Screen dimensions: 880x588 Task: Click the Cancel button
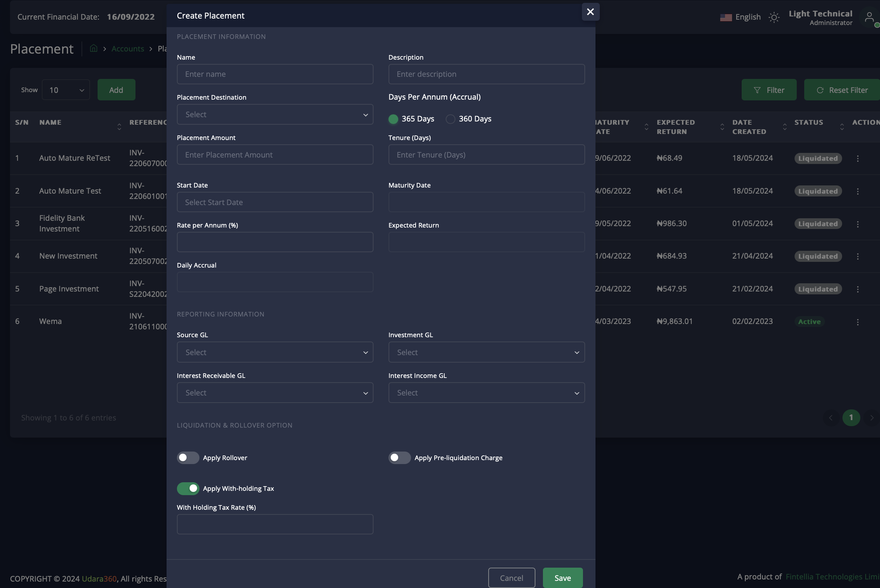511,578
